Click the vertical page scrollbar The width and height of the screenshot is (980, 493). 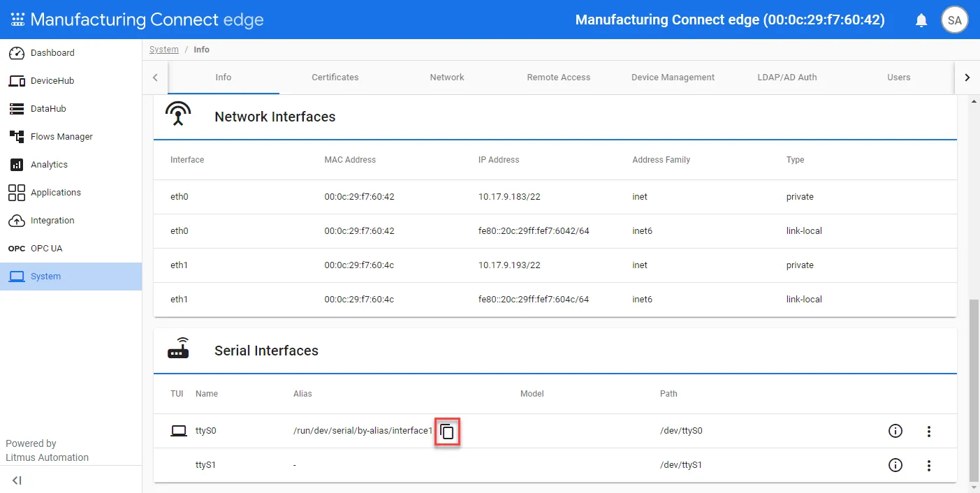(x=974, y=391)
